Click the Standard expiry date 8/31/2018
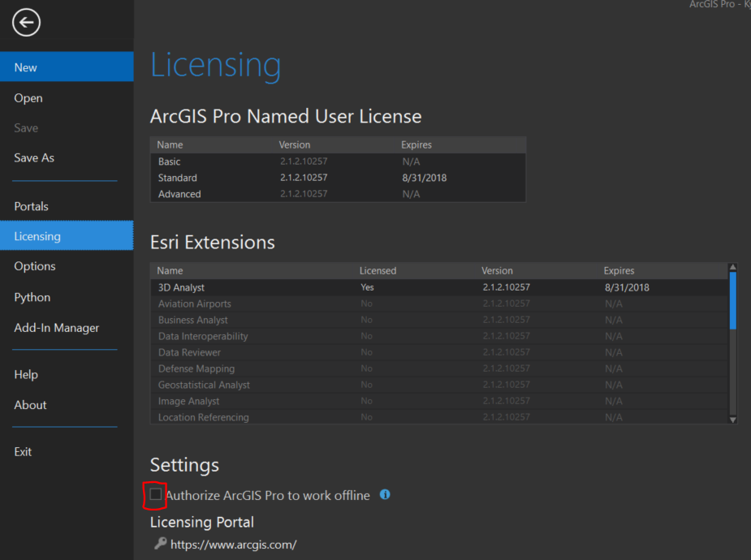Viewport: 751px width, 560px height. (x=425, y=178)
